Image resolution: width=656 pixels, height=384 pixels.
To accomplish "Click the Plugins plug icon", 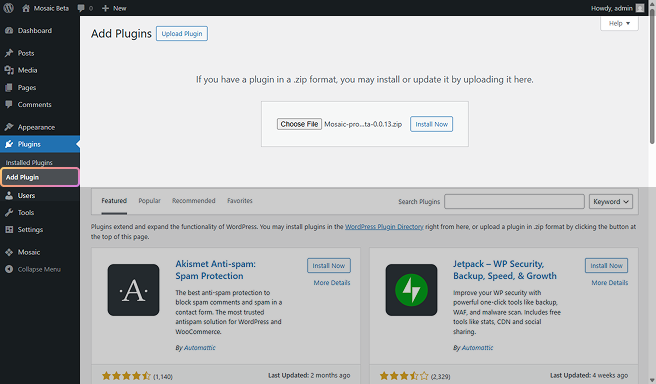I will tap(9, 144).
